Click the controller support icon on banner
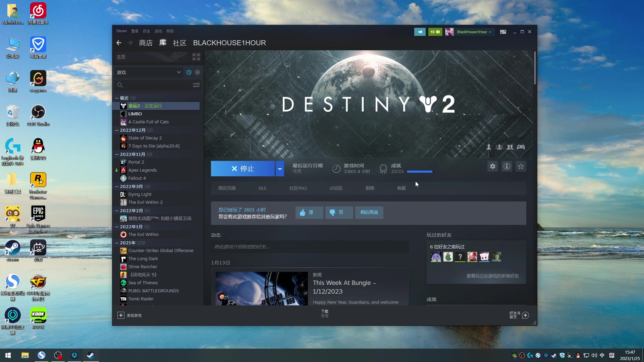This screenshot has width=644, height=362. [x=521, y=147]
